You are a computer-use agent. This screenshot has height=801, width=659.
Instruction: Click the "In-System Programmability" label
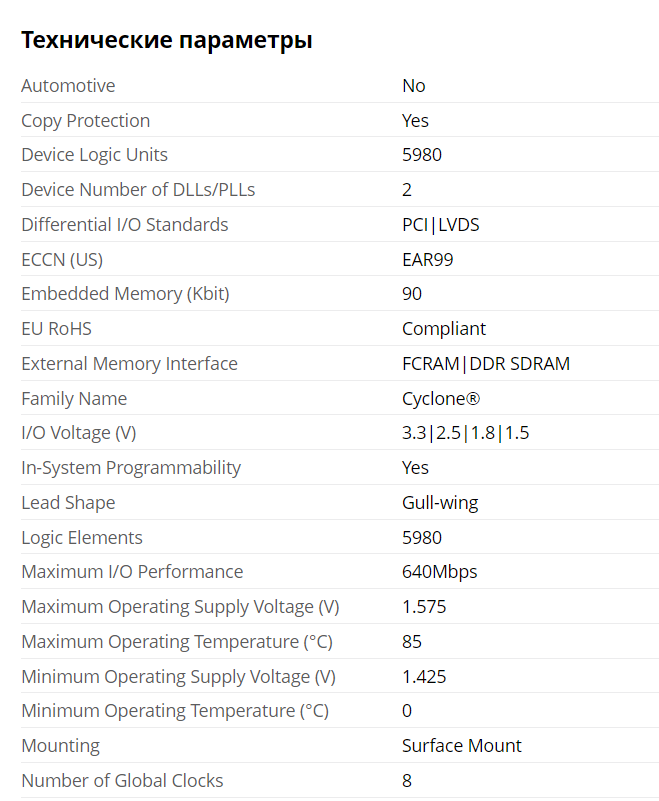[x=131, y=468]
